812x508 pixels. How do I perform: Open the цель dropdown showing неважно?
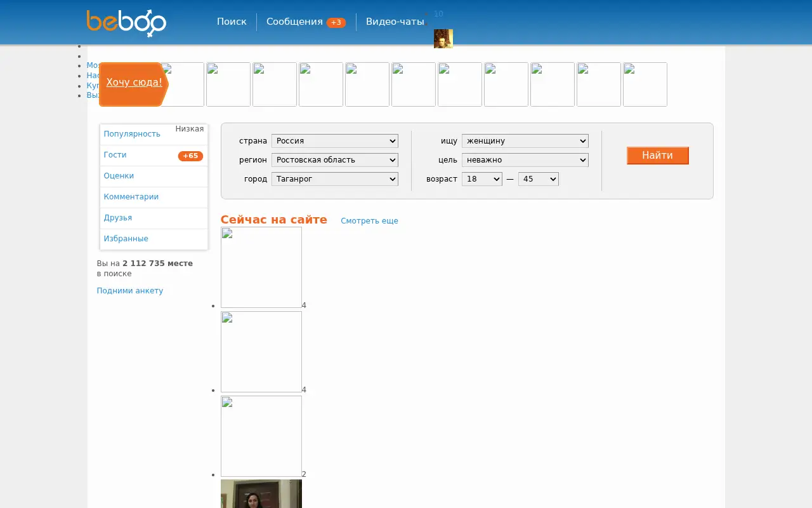tap(525, 160)
